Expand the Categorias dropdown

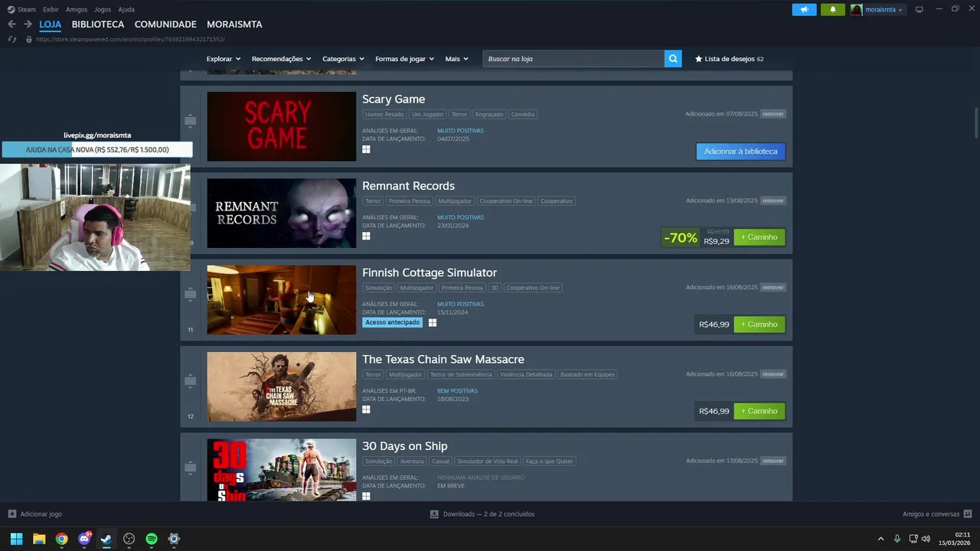coord(343,59)
